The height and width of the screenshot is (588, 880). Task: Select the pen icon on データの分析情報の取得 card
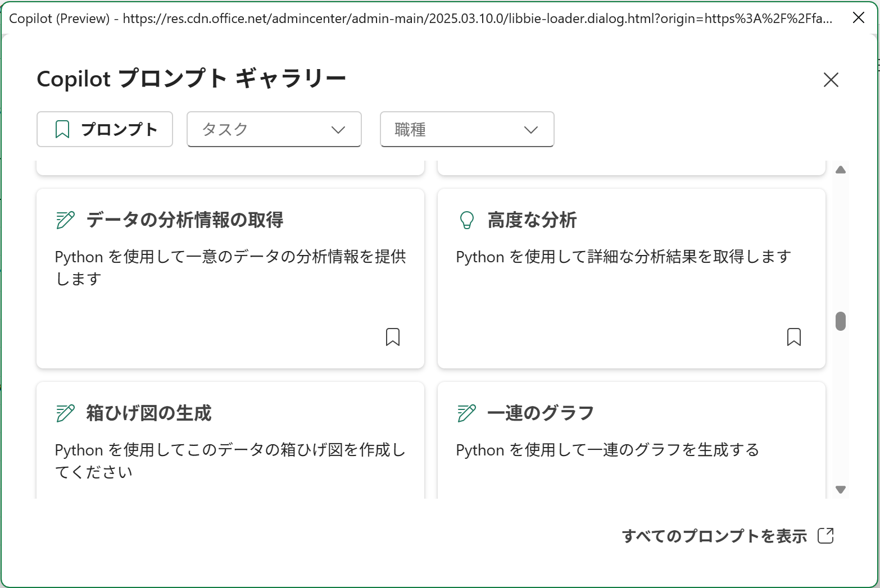64,220
